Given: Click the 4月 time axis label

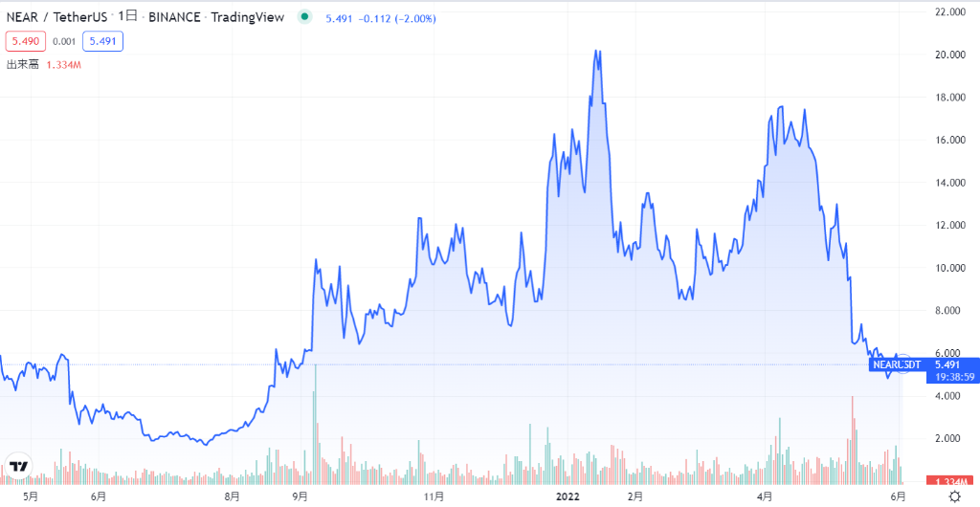Looking at the screenshot, I should [x=763, y=496].
